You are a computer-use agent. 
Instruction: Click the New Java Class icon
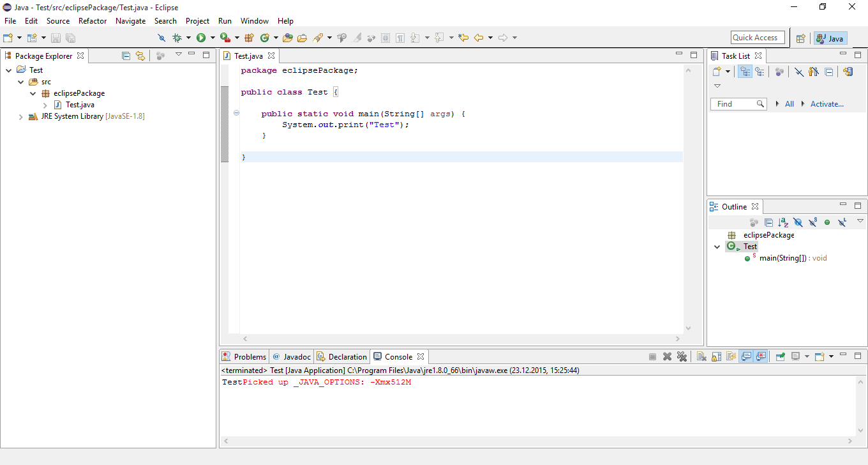265,38
